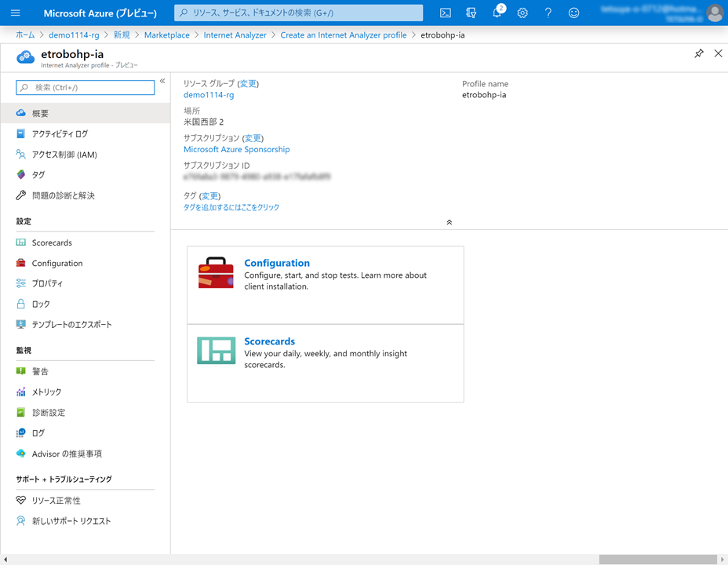Open アクセス制御 (IAM) in the sidebar
728x565 pixels.
(x=64, y=155)
